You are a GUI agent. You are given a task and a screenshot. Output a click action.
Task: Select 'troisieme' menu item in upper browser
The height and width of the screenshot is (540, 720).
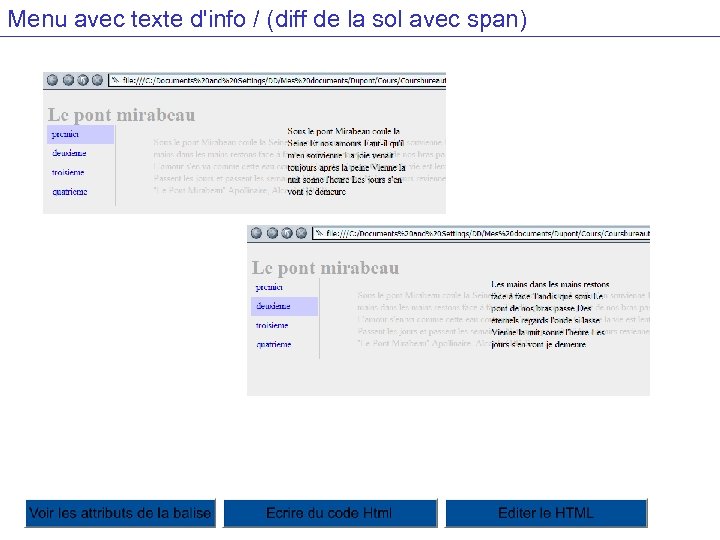tap(68, 173)
